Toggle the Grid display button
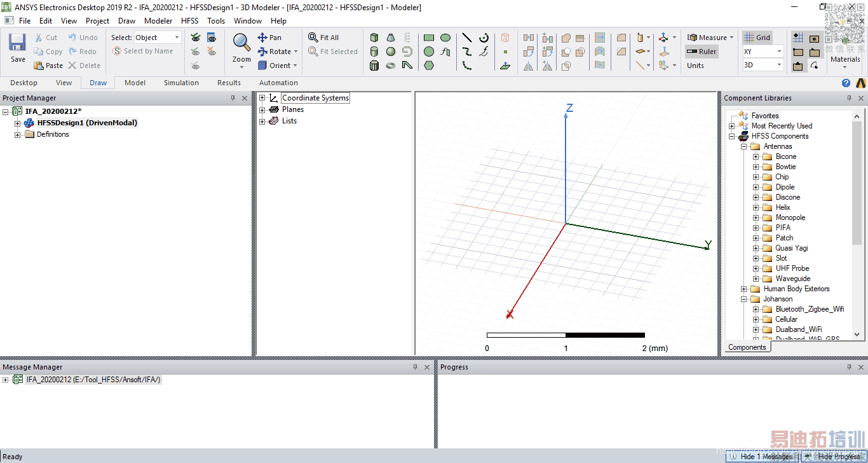 pos(757,38)
